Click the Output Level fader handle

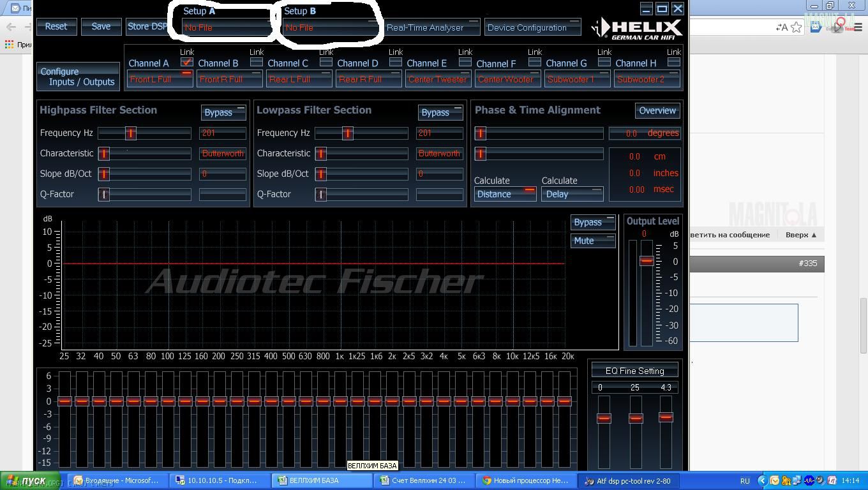[647, 260]
